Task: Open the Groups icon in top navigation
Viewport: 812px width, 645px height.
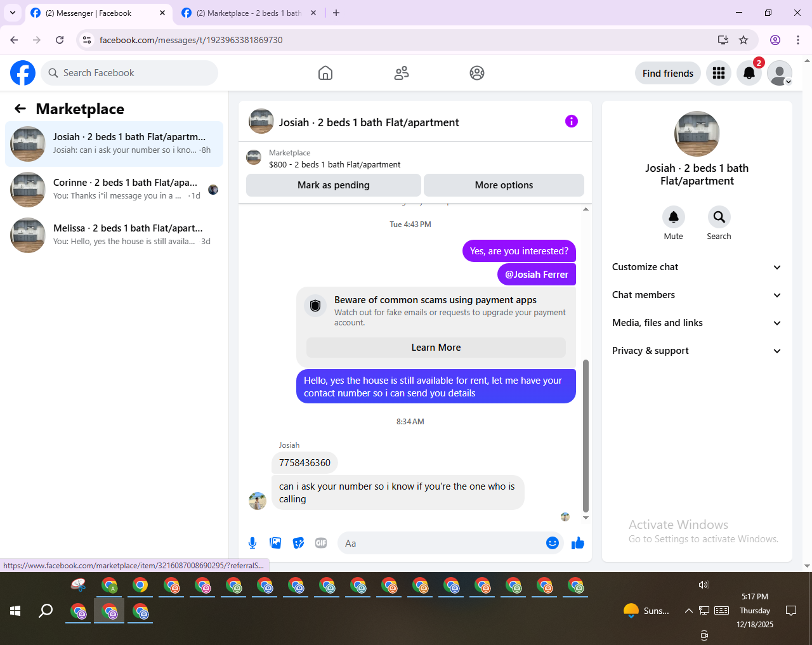Action: pos(477,73)
